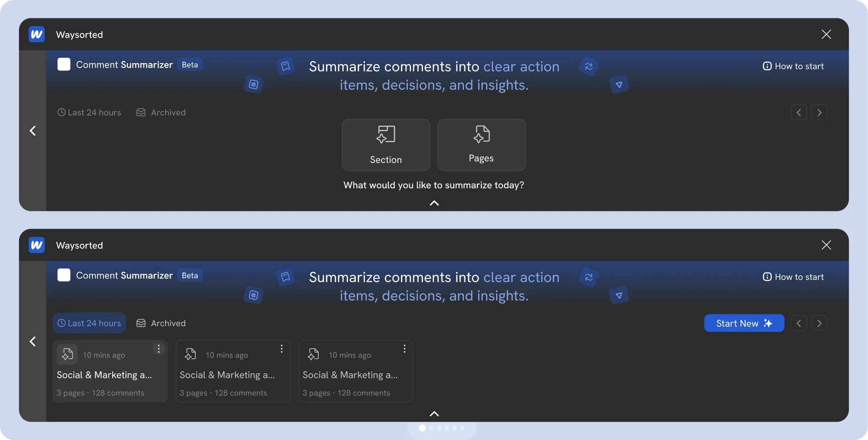This screenshot has height=440, width=868.
Task: Collapse bottom panel with up chevron
Action: coord(434,414)
